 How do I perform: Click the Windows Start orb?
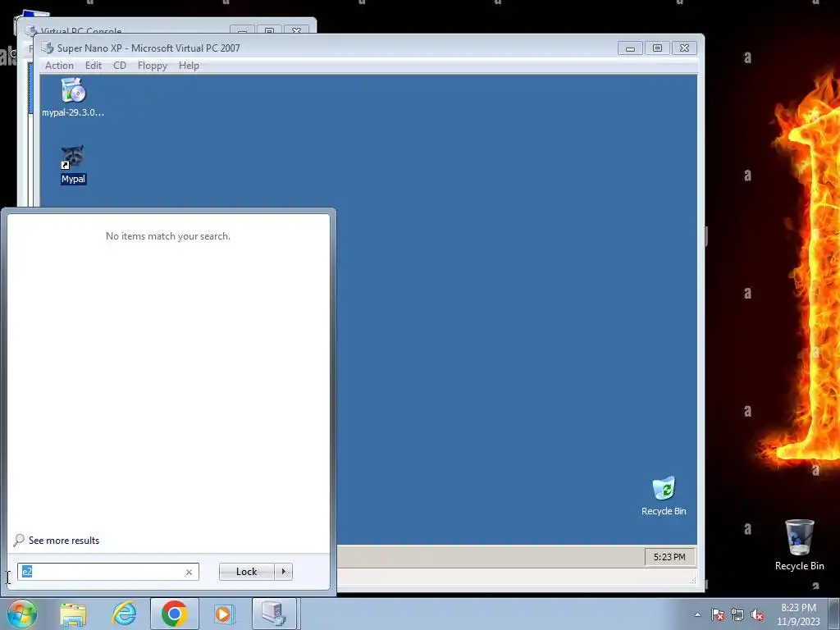22,614
